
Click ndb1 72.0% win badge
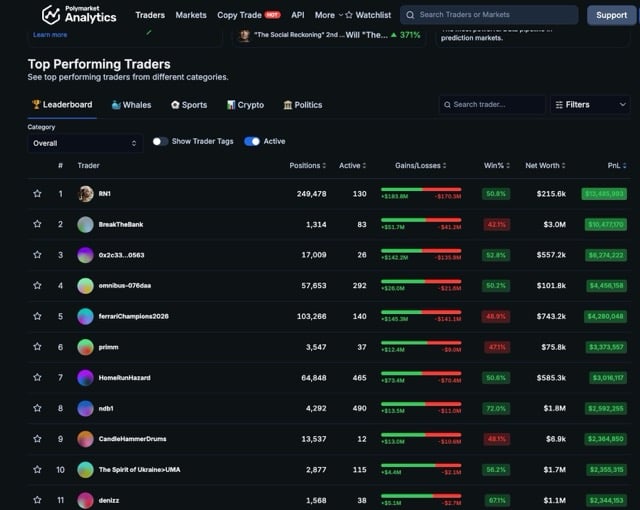point(496,408)
